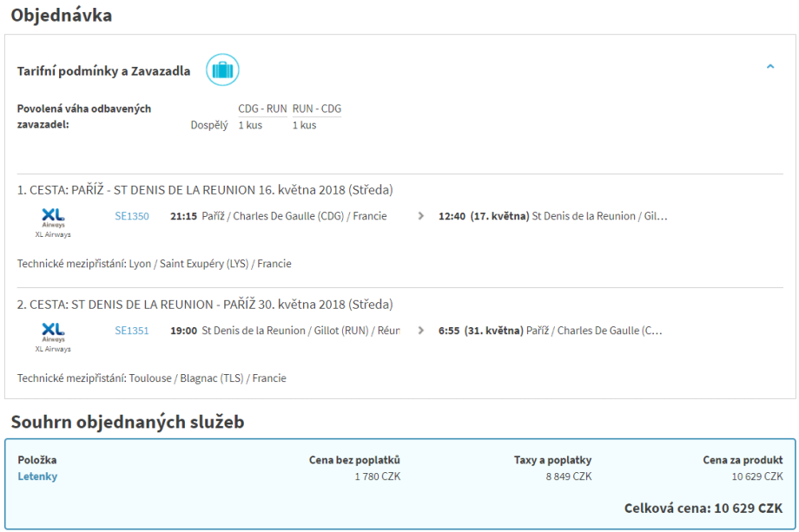Click the arrow icon in flight SE1351 row
This screenshot has height=532, width=799.
pos(421,331)
